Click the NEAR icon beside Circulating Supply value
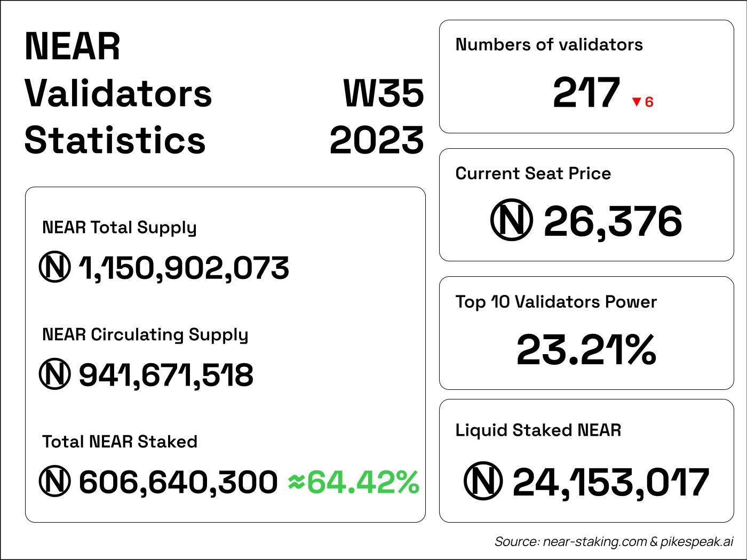Image resolution: width=747 pixels, height=560 pixels. click(x=54, y=374)
